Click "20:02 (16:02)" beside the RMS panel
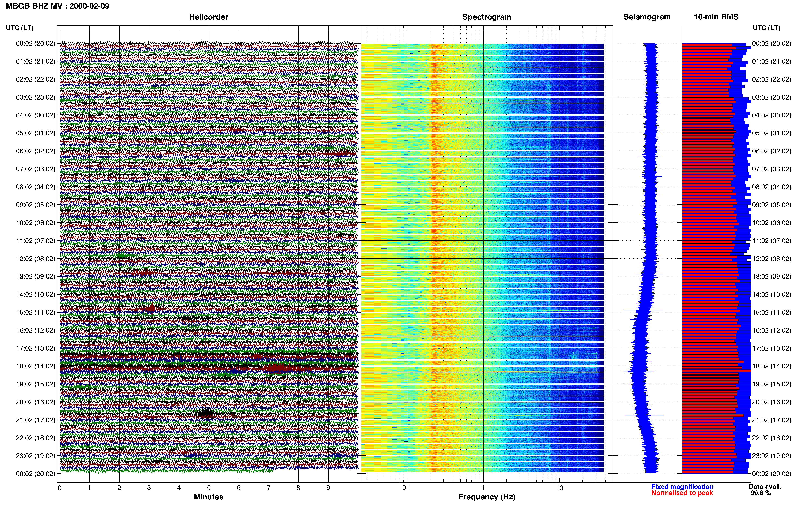Screen dimensions: 812x508 (772, 402)
